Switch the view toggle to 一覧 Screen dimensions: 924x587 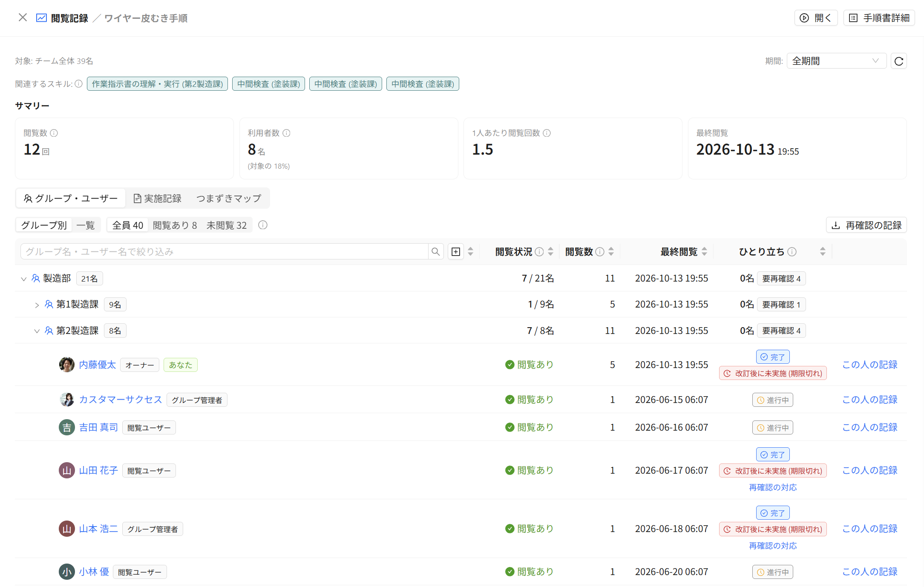86,225
